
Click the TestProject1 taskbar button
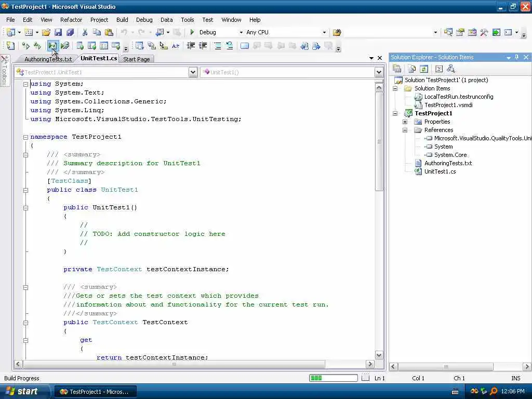(96, 392)
